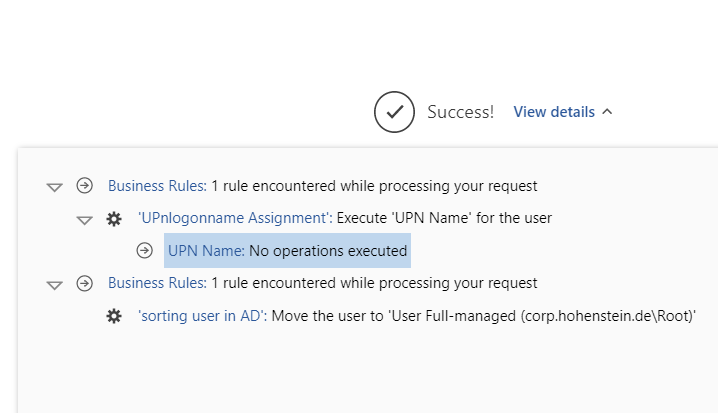Open the first Business Rules link
The height and width of the screenshot is (413, 718).
[157, 186]
